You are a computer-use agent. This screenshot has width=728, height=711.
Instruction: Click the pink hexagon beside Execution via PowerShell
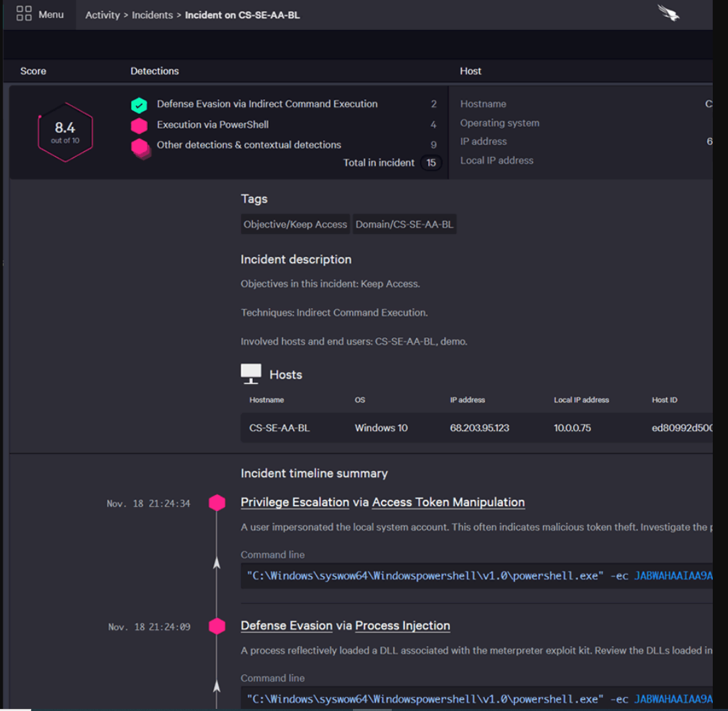pyautogui.click(x=139, y=126)
